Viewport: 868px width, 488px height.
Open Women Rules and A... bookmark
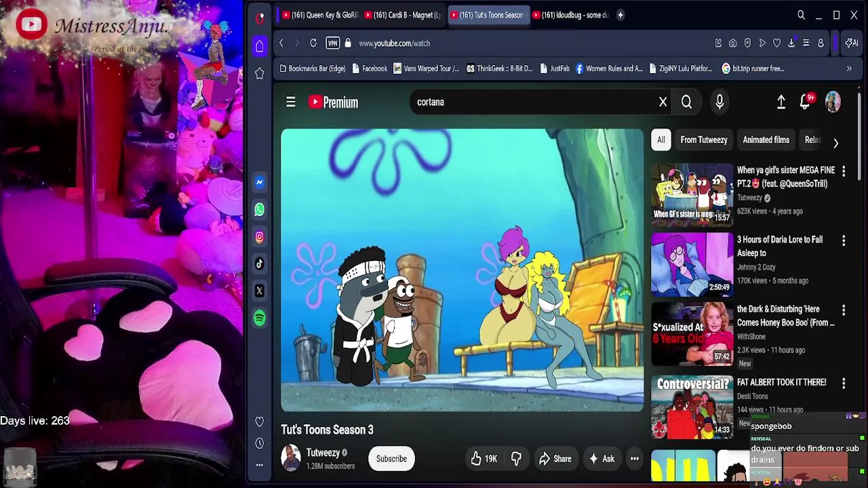(x=609, y=68)
